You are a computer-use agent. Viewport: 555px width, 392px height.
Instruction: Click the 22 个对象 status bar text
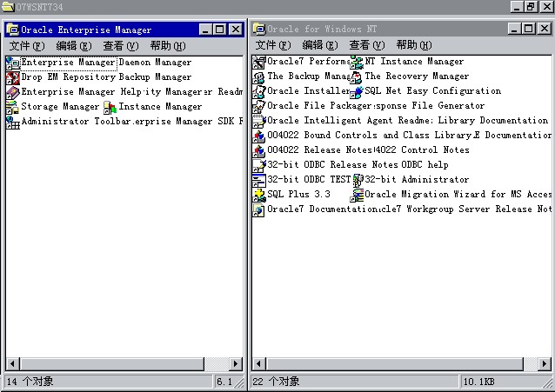276,382
